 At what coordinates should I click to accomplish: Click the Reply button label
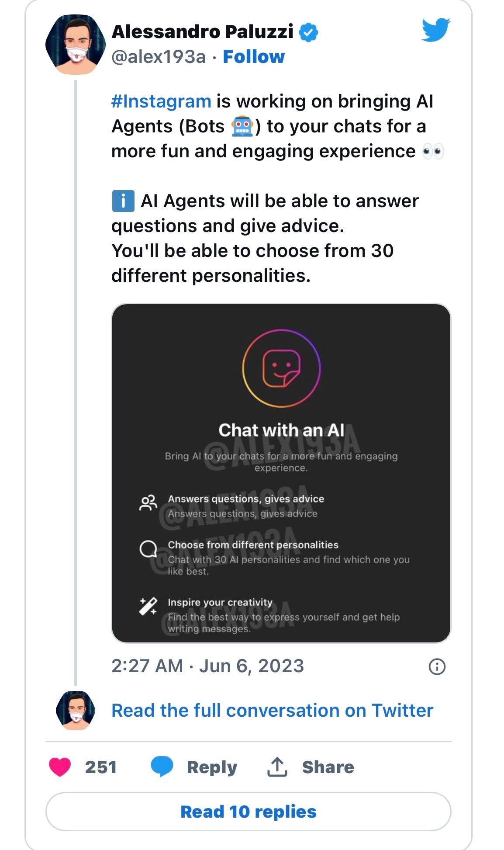click(x=212, y=767)
